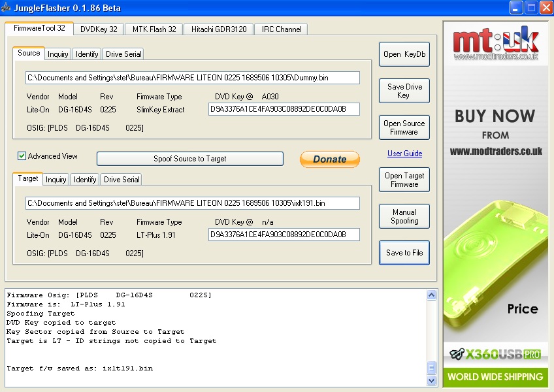554x392 pixels.
Task: Click the 'Price' text in the ad
Action: coord(523,309)
